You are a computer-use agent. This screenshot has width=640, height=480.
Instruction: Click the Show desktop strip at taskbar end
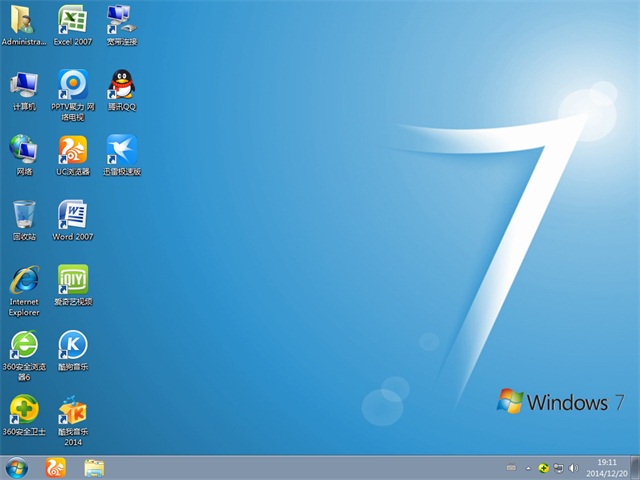tap(635, 468)
